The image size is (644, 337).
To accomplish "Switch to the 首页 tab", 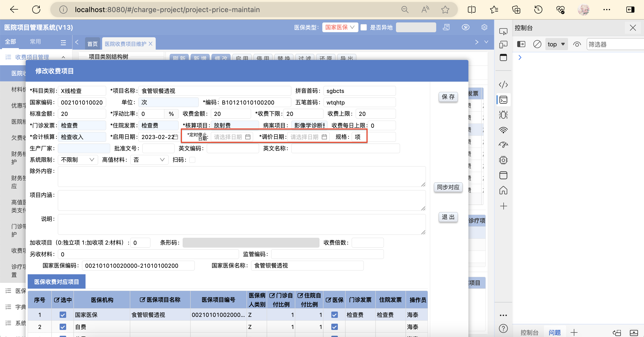I will pyautogui.click(x=92, y=44).
